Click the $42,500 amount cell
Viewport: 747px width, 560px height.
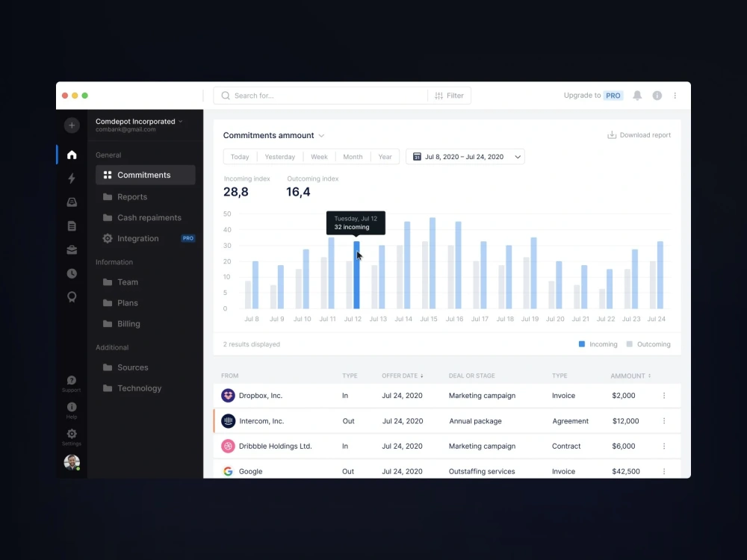click(626, 471)
